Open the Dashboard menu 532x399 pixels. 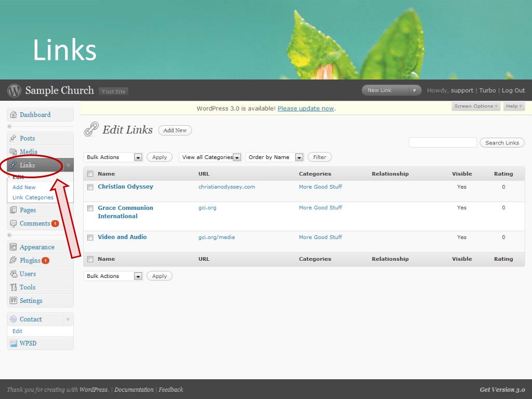pyautogui.click(x=35, y=115)
